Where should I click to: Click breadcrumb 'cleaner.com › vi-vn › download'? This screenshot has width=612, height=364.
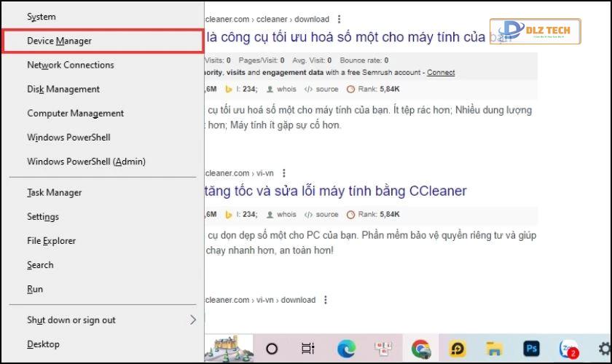pos(260,300)
